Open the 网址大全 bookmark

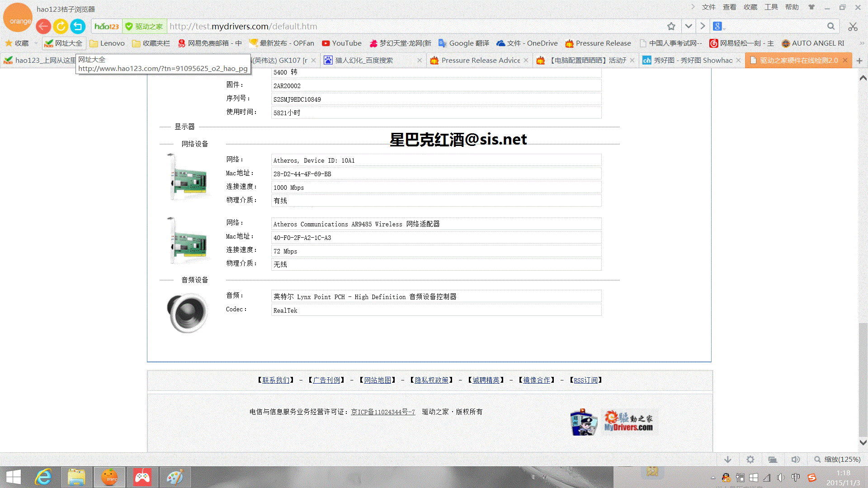tap(64, 43)
